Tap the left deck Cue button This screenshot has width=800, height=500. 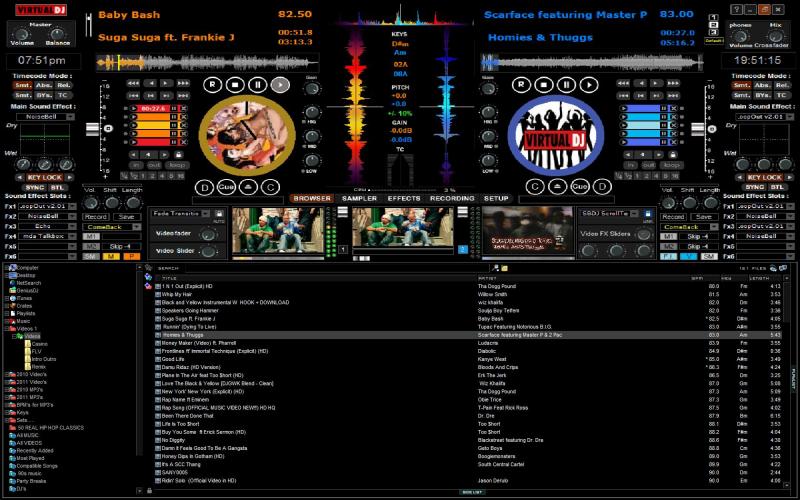[x=226, y=187]
